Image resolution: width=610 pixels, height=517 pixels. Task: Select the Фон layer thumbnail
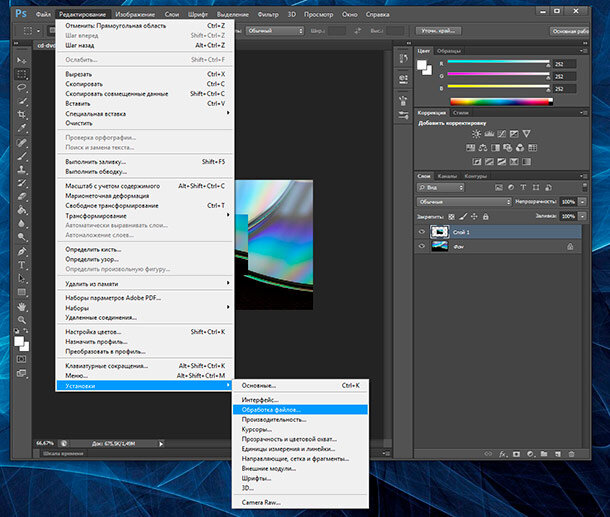438,247
